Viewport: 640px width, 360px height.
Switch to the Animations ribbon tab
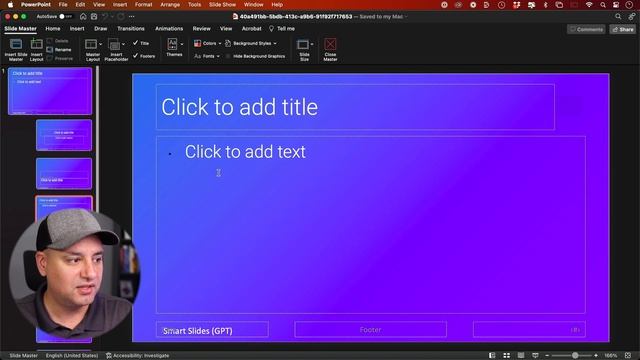click(169, 29)
